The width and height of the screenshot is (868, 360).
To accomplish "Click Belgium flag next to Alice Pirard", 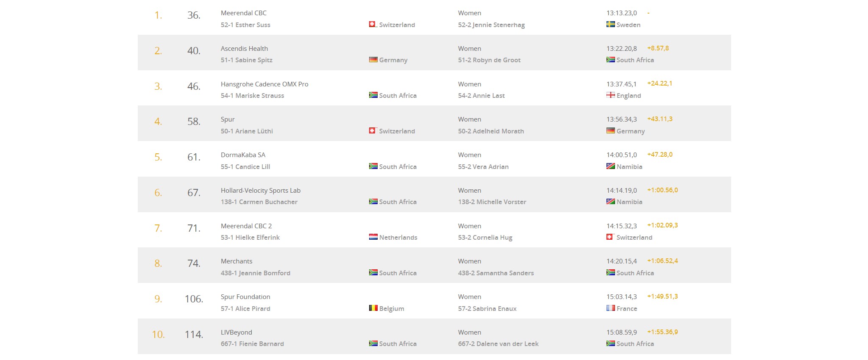I will [x=373, y=308].
